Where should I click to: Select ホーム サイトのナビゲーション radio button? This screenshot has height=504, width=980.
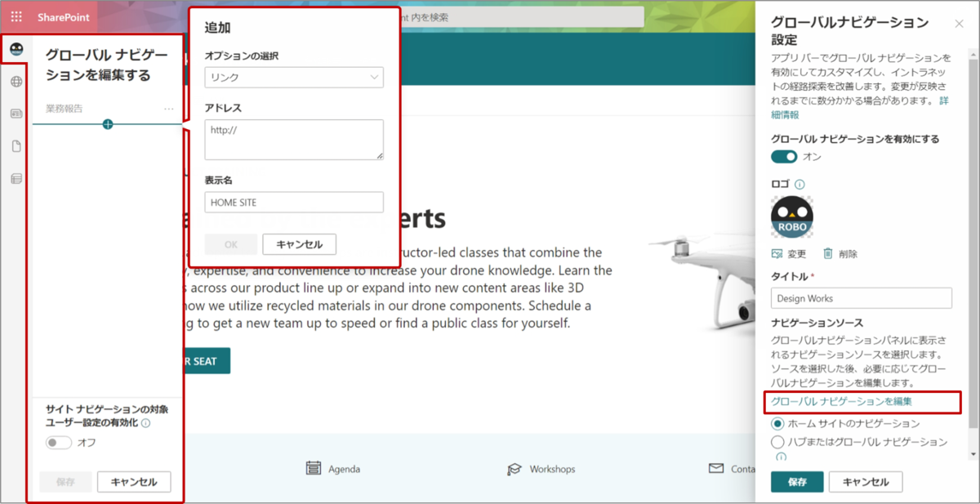point(777,424)
